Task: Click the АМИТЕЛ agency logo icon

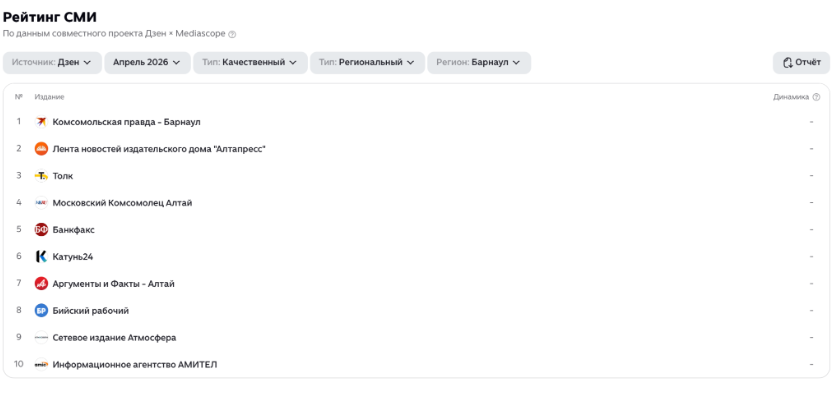Action: tap(41, 365)
